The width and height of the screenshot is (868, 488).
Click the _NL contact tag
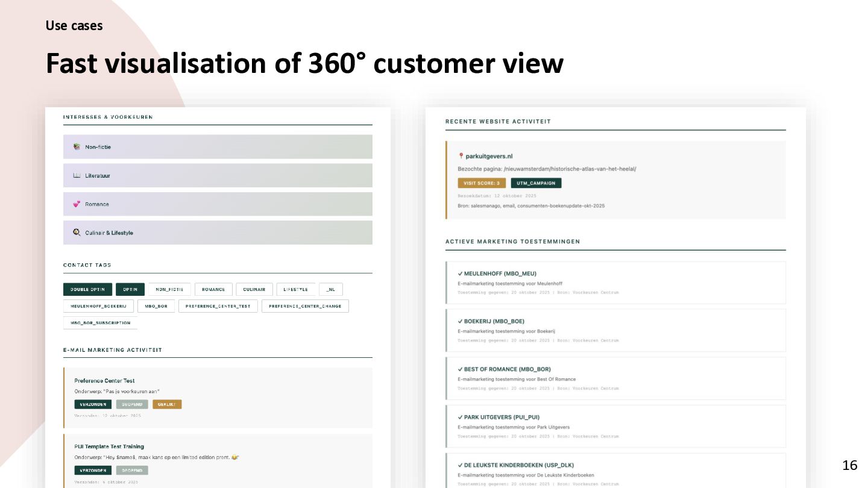[331, 289]
